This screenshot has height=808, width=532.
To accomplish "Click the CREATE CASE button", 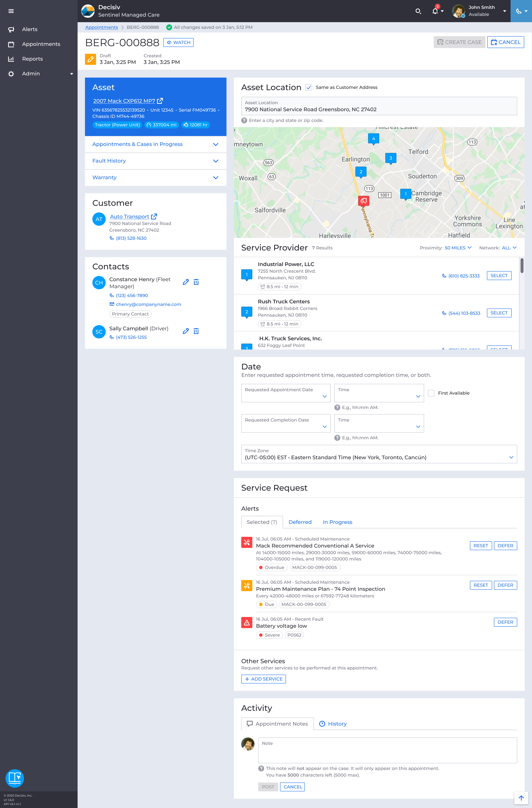I will (x=459, y=42).
